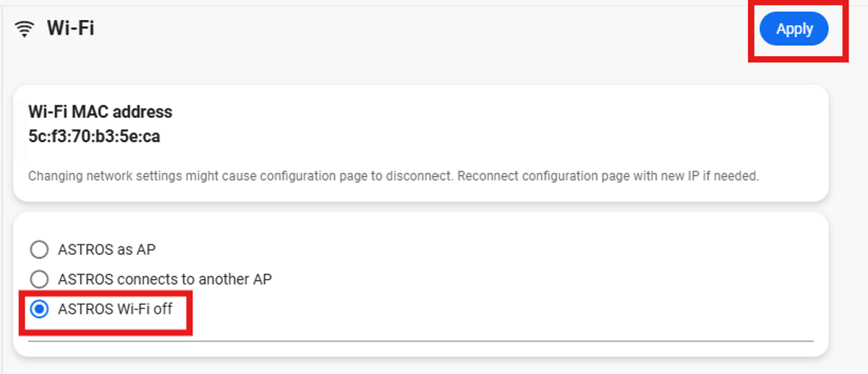Click the "Wi-Fi MAC address" bold label
Image resolution: width=868 pixels, height=374 pixels.
[100, 112]
